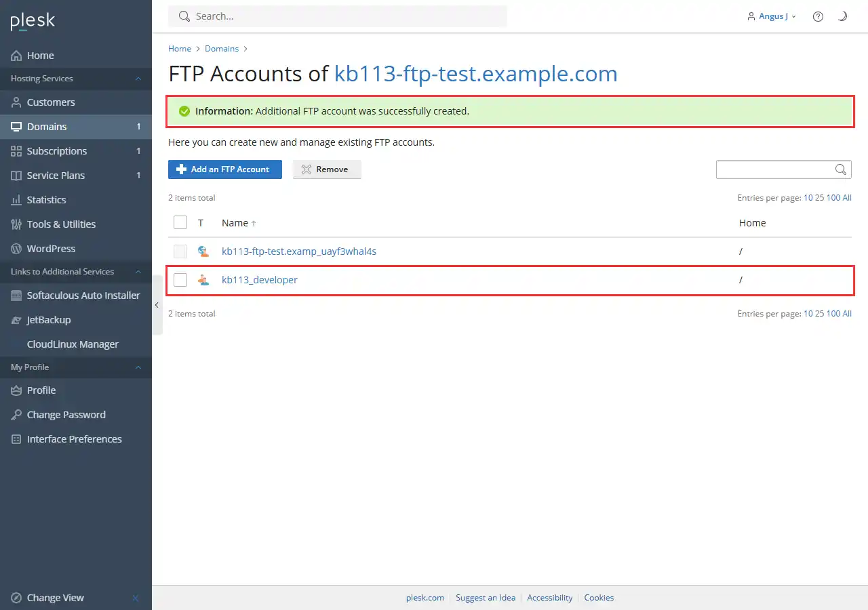The height and width of the screenshot is (610, 868).
Task: Click the search magnifier in the list filter
Action: pyautogui.click(x=841, y=169)
